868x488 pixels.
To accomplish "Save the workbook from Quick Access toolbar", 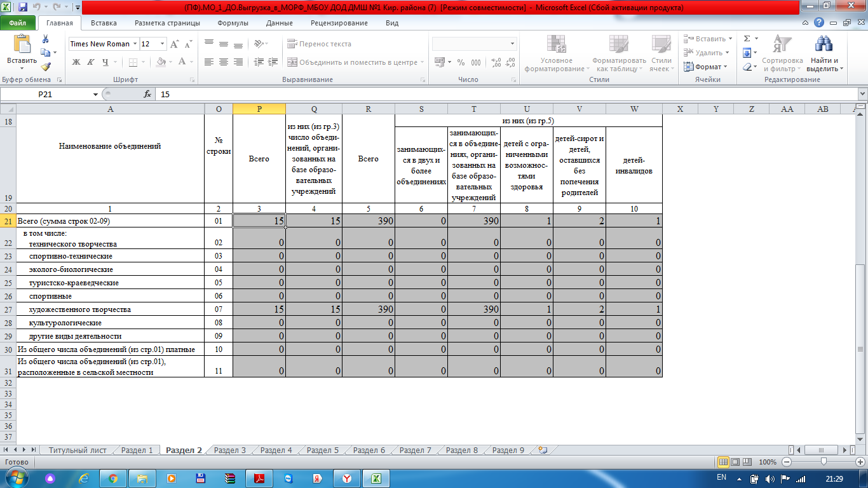I will [23, 8].
